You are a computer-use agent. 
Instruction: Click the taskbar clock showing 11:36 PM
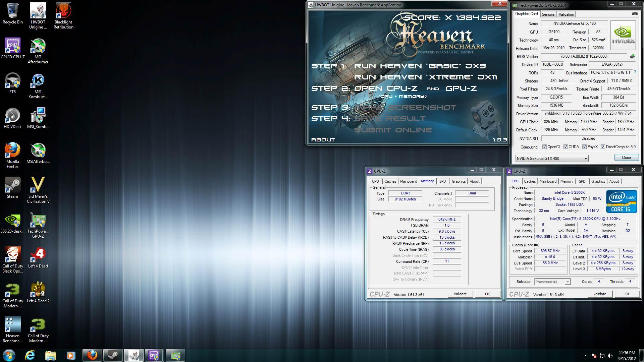pyautogui.click(x=627, y=356)
